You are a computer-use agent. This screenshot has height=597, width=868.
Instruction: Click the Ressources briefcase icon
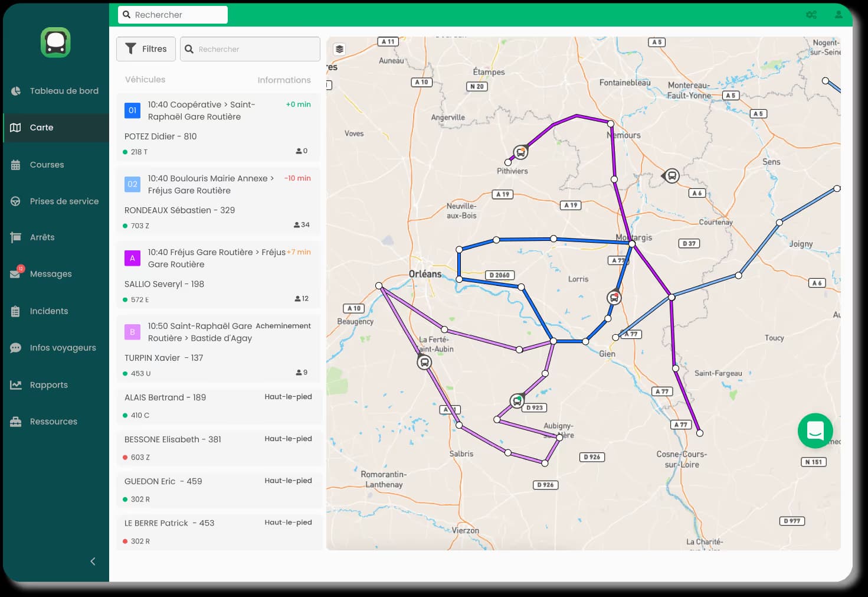coord(16,422)
